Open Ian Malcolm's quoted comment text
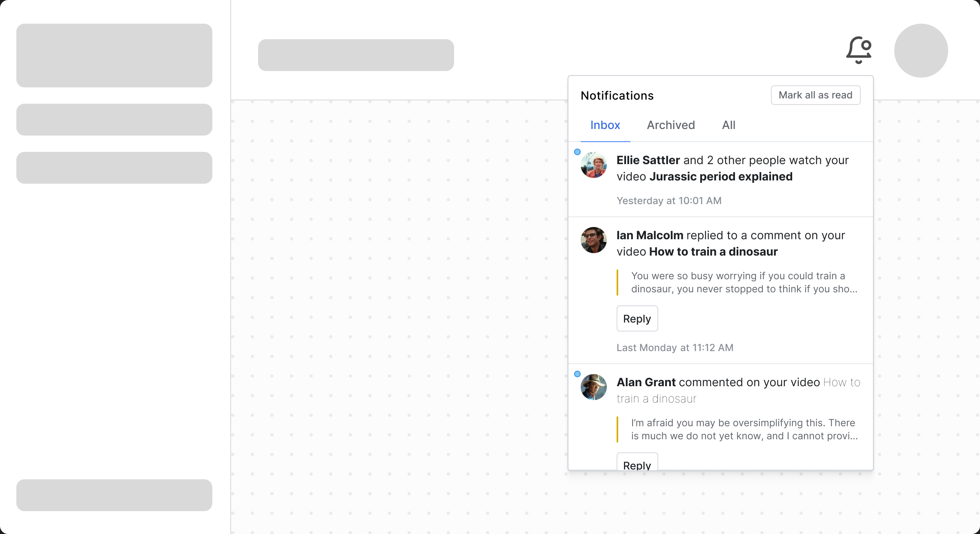This screenshot has width=980, height=534. click(743, 282)
